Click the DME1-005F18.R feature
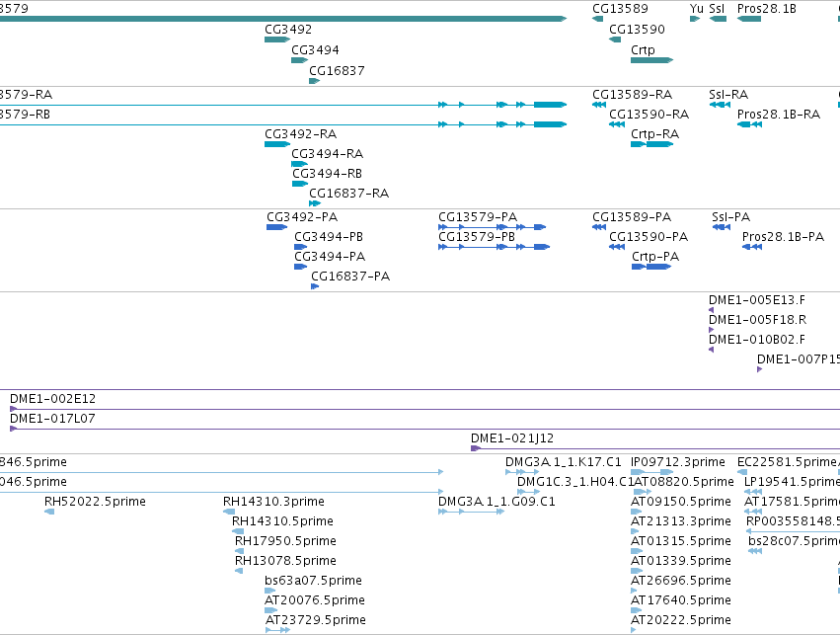Screen dimensions: 840x635 pos(711,330)
